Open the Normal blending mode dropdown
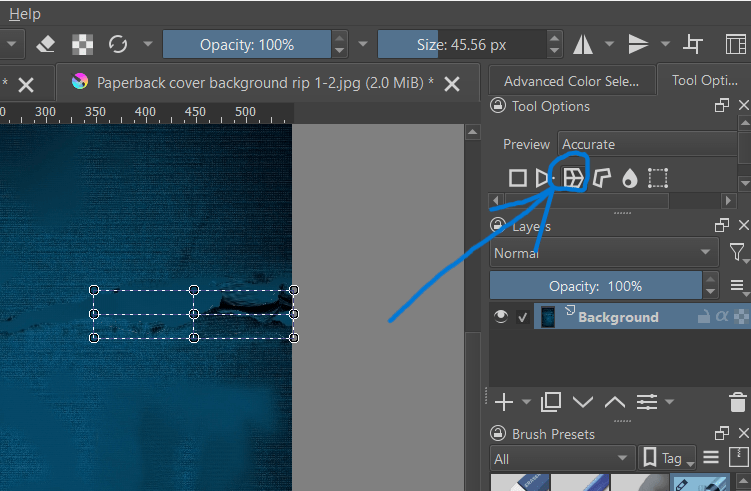Screen dimensions: 751x491 [604, 253]
